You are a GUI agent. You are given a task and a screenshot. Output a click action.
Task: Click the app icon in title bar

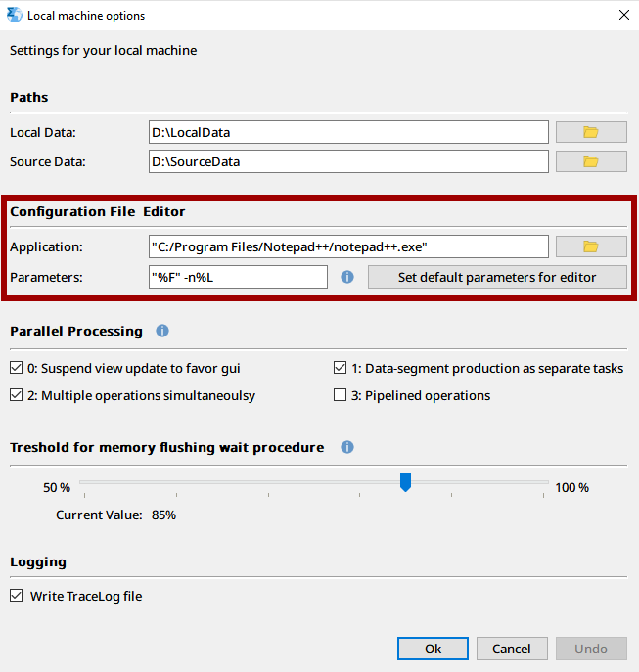point(14,15)
